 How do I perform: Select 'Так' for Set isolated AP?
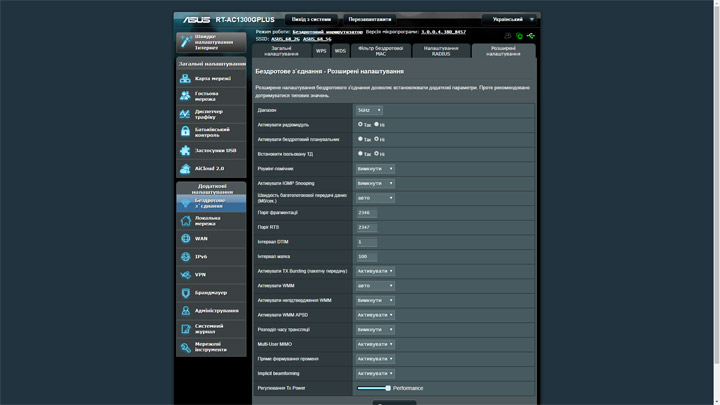pyautogui.click(x=360, y=153)
